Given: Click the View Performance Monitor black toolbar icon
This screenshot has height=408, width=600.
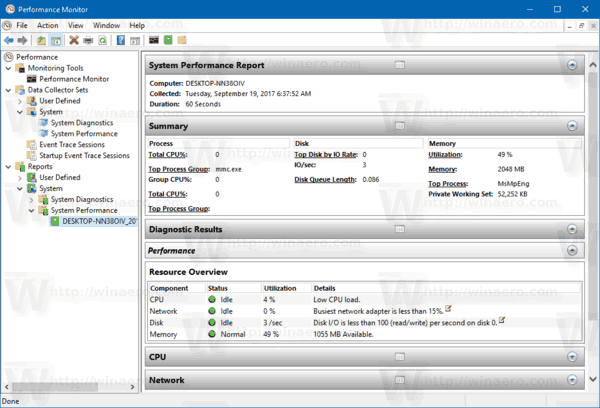Looking at the screenshot, I should click(154, 40).
